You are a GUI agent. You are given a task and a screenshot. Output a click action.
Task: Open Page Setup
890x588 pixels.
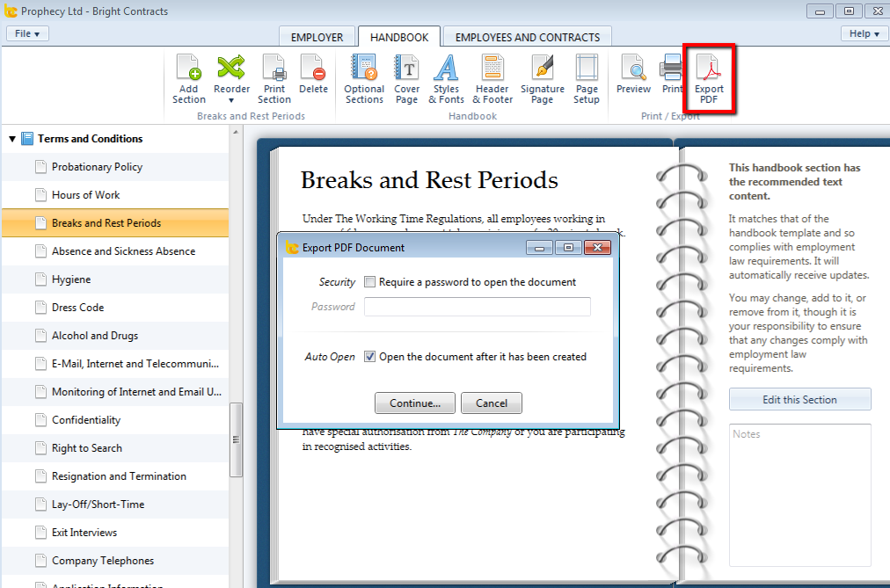[x=587, y=79]
